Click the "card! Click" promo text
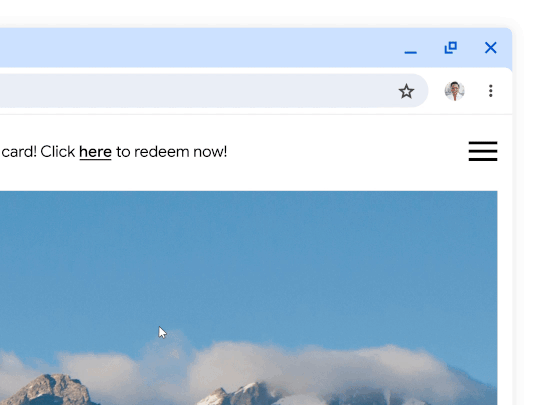The width and height of the screenshot is (540, 405). coord(38,152)
